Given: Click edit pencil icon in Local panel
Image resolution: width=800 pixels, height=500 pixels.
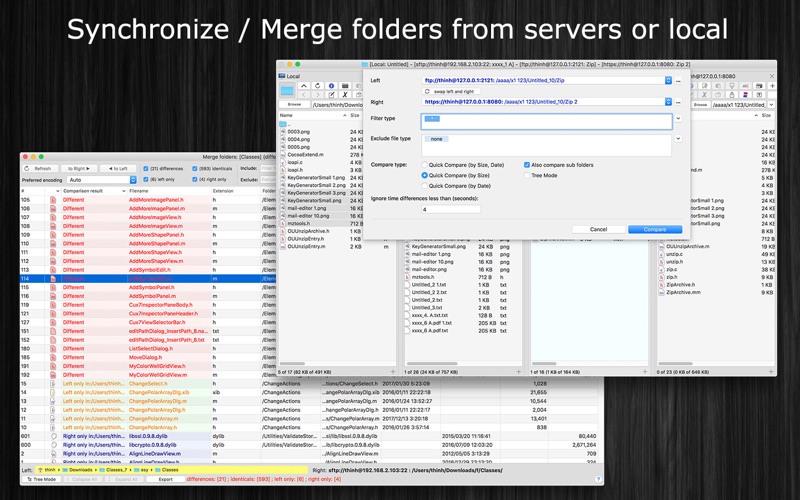Looking at the screenshot, I should pos(331,94).
